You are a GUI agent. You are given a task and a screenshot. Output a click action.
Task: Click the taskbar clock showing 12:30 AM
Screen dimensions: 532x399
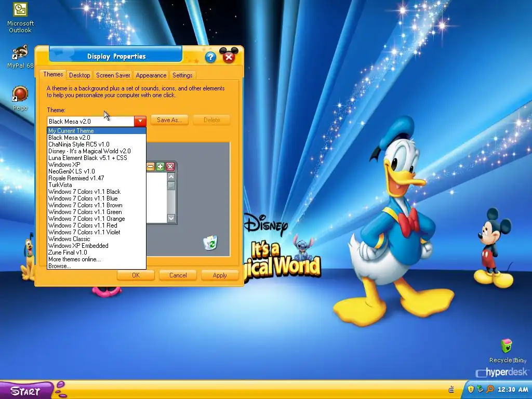pyautogui.click(x=513, y=390)
